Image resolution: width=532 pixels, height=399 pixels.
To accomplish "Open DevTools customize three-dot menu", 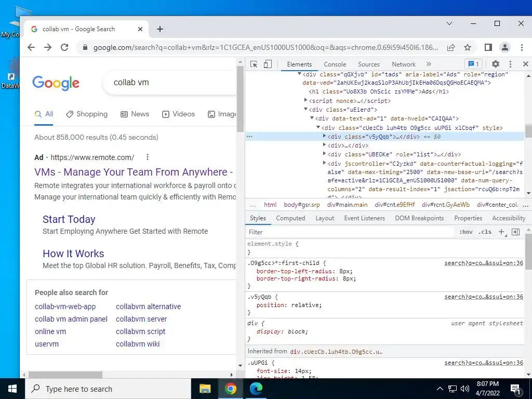I will coord(510,64).
